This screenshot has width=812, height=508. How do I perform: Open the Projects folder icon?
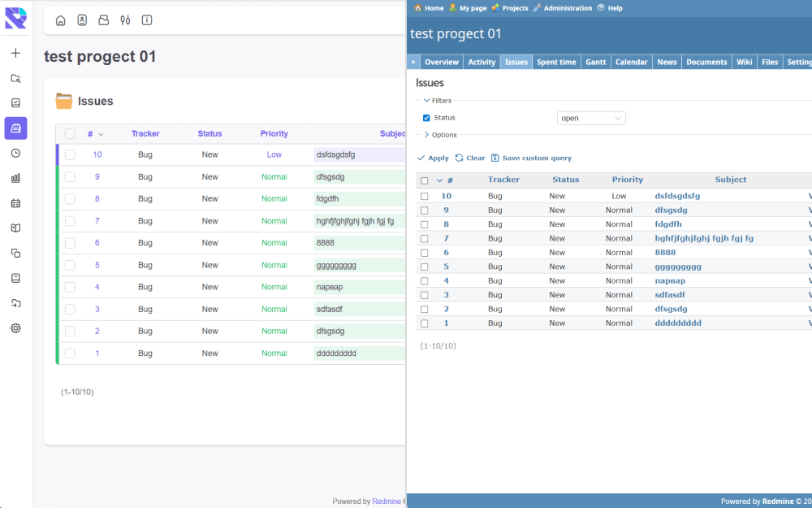click(x=103, y=20)
